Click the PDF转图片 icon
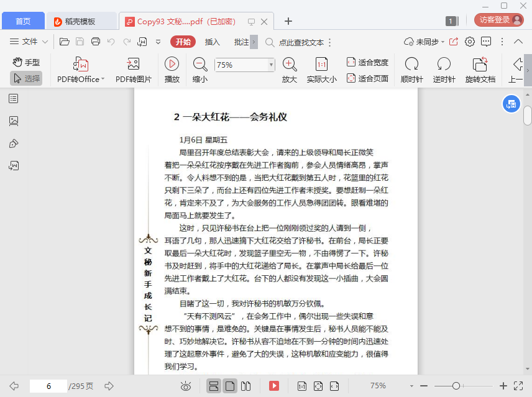 133,64
